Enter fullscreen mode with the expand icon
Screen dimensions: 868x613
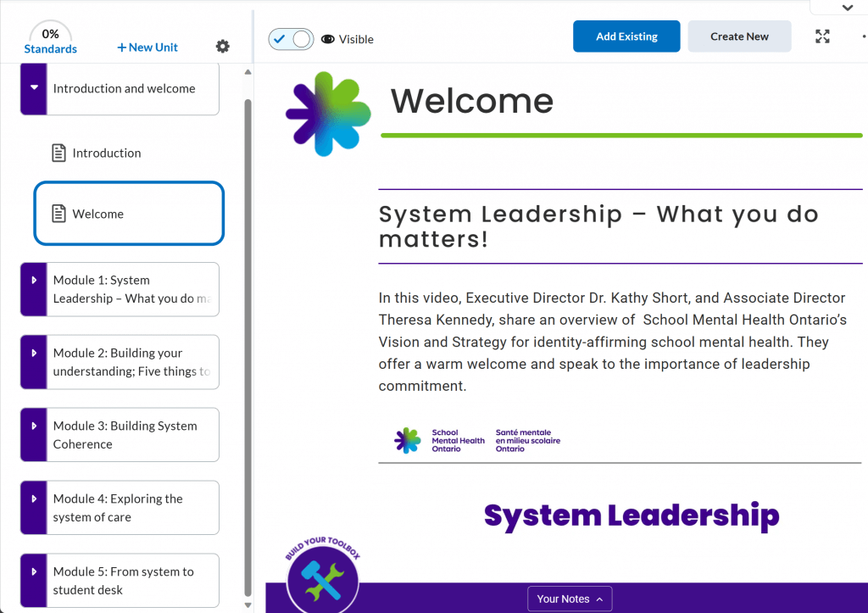tap(822, 36)
